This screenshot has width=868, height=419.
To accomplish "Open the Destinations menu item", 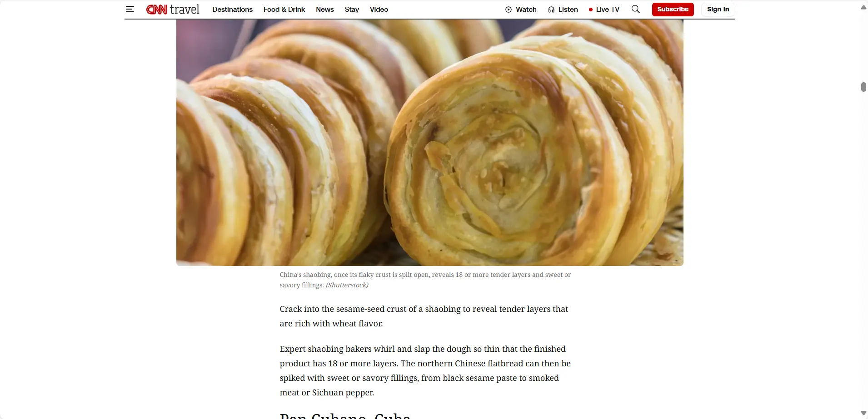I will (232, 10).
